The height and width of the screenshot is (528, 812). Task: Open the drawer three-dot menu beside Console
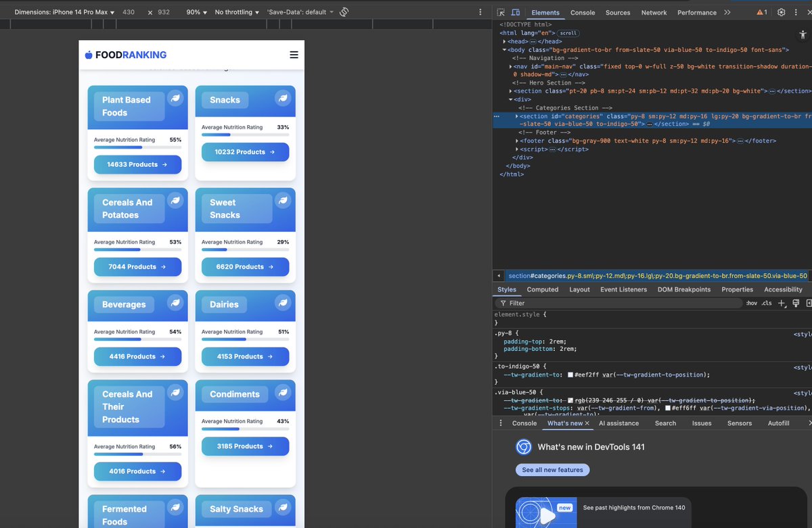pyautogui.click(x=501, y=423)
